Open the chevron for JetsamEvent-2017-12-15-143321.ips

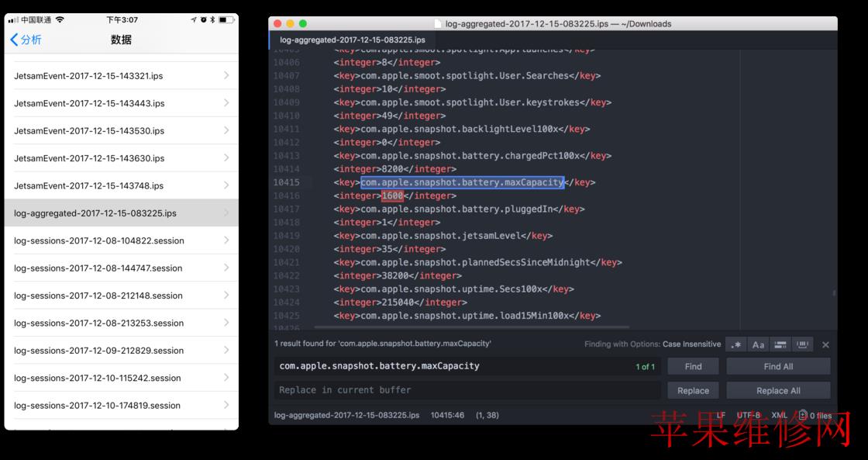tap(226, 75)
